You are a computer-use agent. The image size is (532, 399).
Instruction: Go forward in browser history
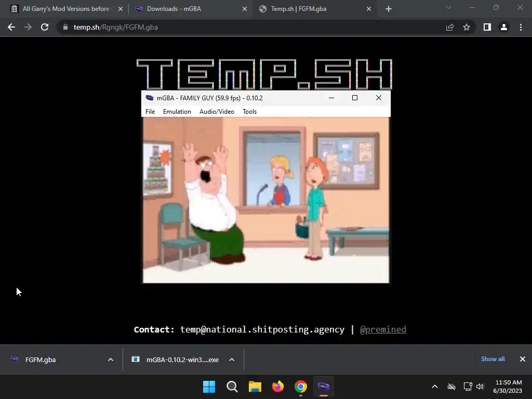[28, 27]
